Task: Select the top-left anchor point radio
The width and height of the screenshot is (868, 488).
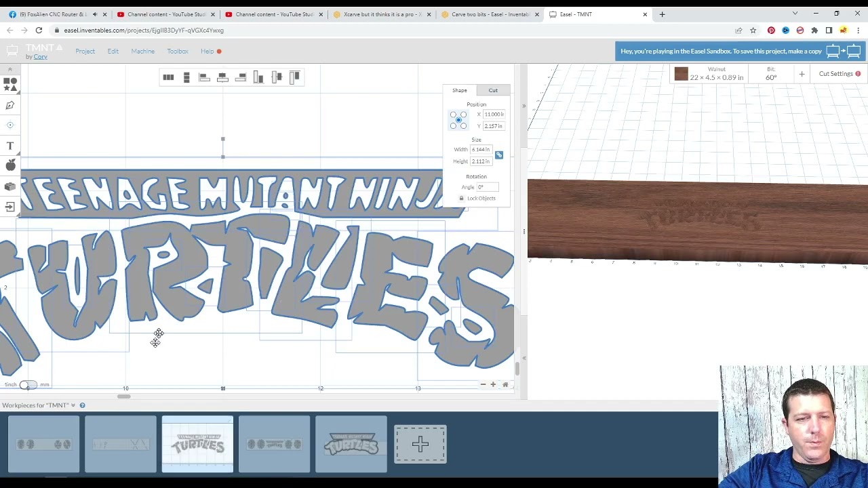Action: tap(453, 115)
